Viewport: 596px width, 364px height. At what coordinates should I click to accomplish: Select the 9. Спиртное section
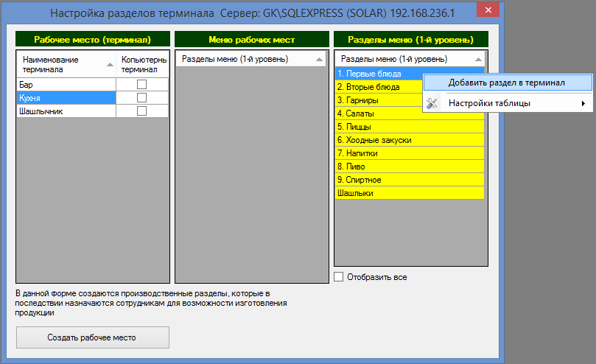click(x=410, y=180)
